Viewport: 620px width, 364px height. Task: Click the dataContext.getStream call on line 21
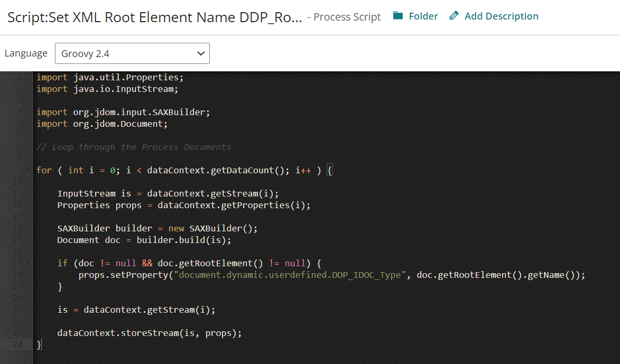coord(148,309)
